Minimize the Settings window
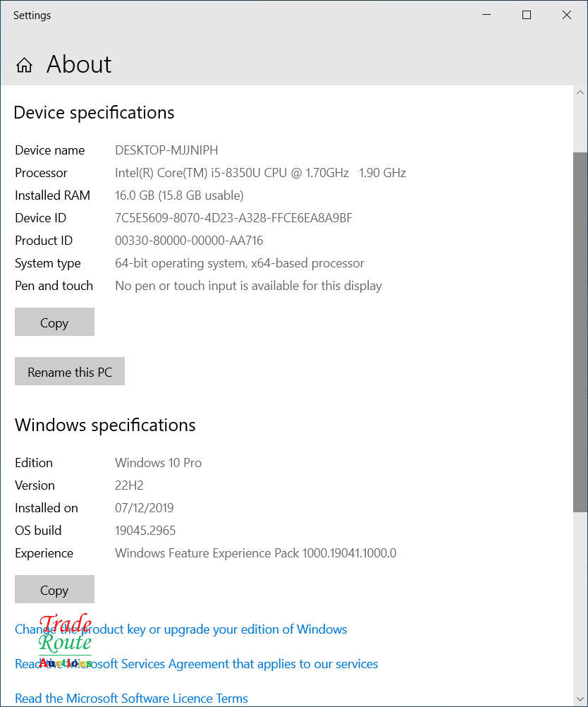 pyautogui.click(x=486, y=15)
